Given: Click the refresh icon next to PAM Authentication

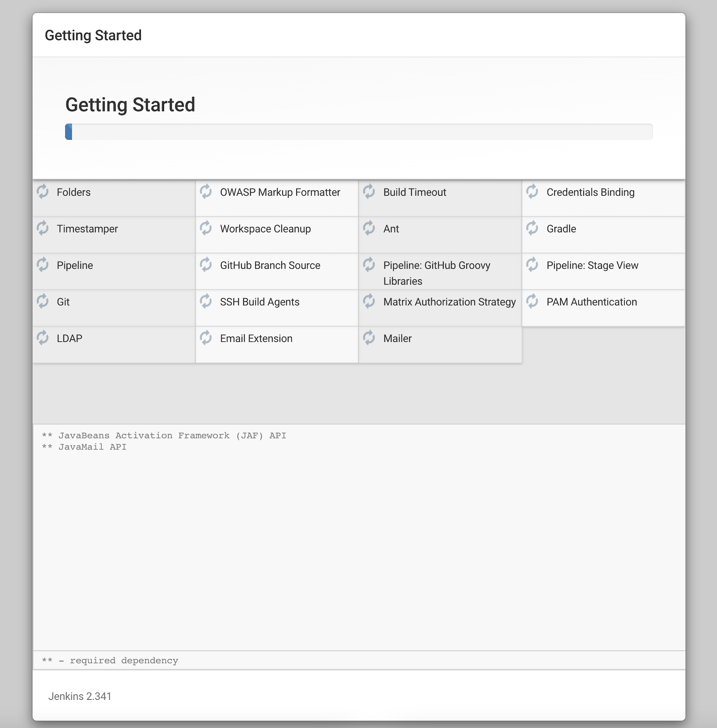Looking at the screenshot, I should pos(532,301).
